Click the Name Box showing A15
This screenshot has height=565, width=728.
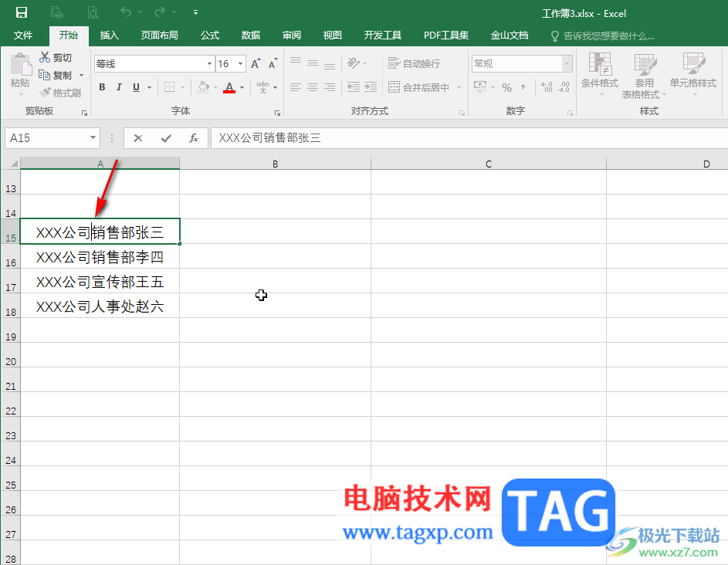pos(46,138)
